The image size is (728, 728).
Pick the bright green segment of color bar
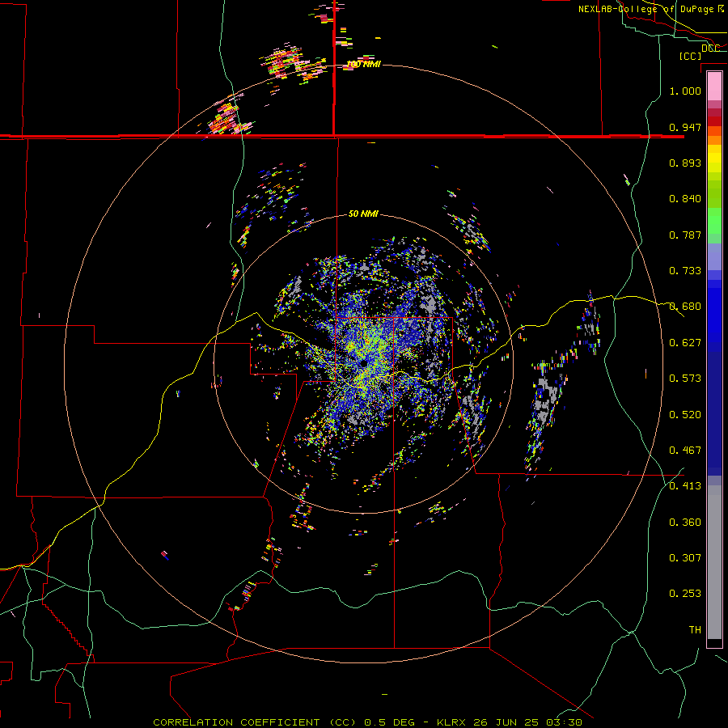pos(714,221)
